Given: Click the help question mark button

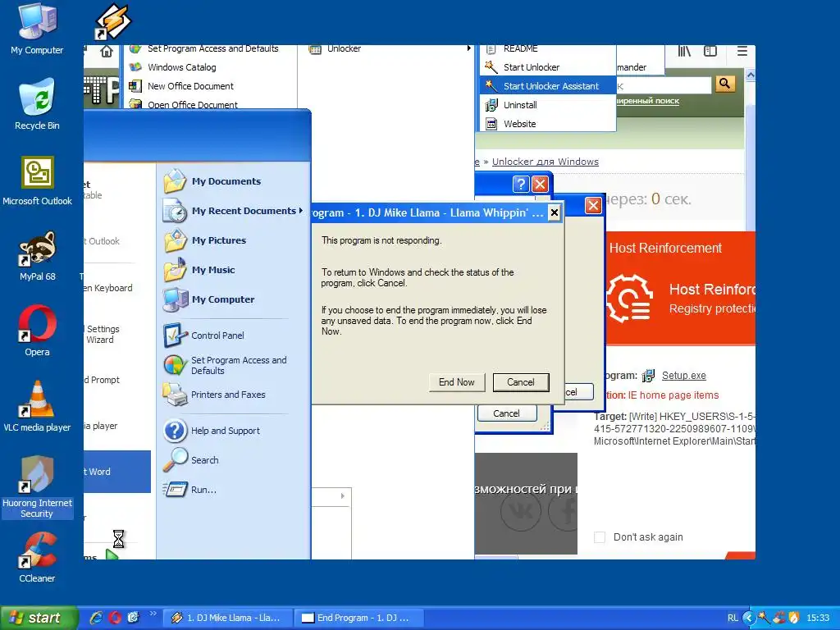Looking at the screenshot, I should tap(521, 185).
